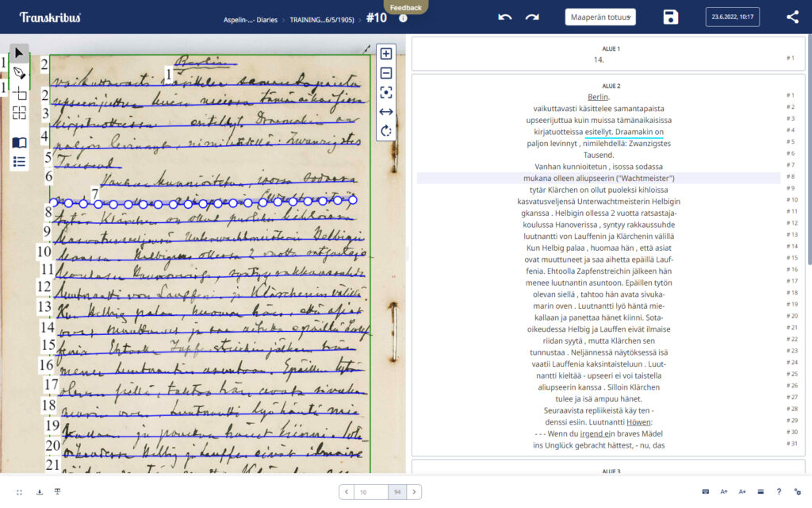This screenshot has width=812, height=508.
Task: Open the bulleted list structure icon
Action: point(19,162)
